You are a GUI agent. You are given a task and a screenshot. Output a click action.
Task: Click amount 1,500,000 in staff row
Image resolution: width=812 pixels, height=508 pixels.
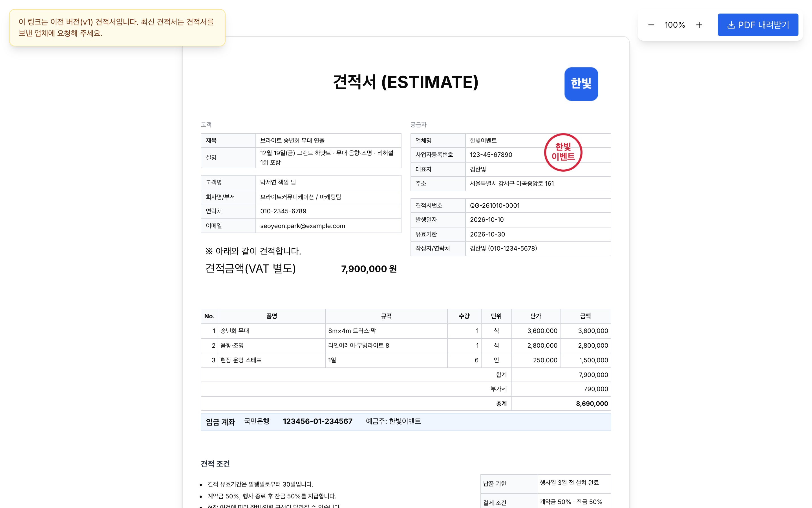point(593,360)
